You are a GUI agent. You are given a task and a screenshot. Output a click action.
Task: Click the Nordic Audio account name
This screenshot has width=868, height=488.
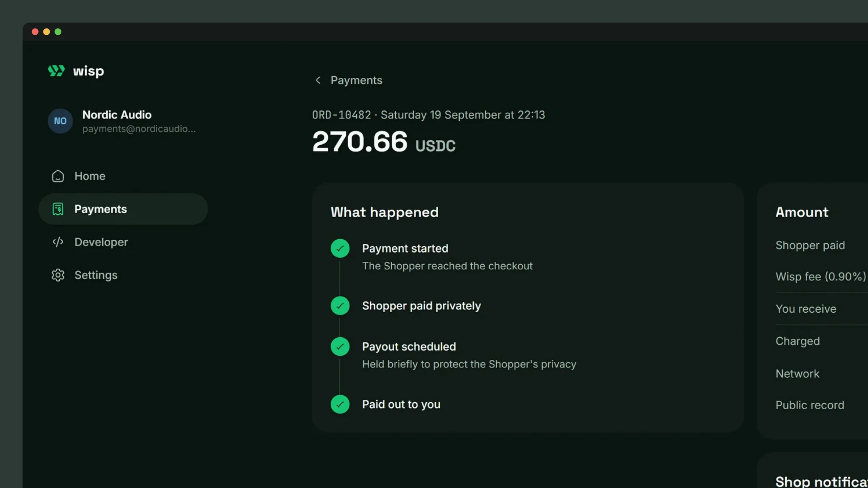pyautogui.click(x=117, y=115)
